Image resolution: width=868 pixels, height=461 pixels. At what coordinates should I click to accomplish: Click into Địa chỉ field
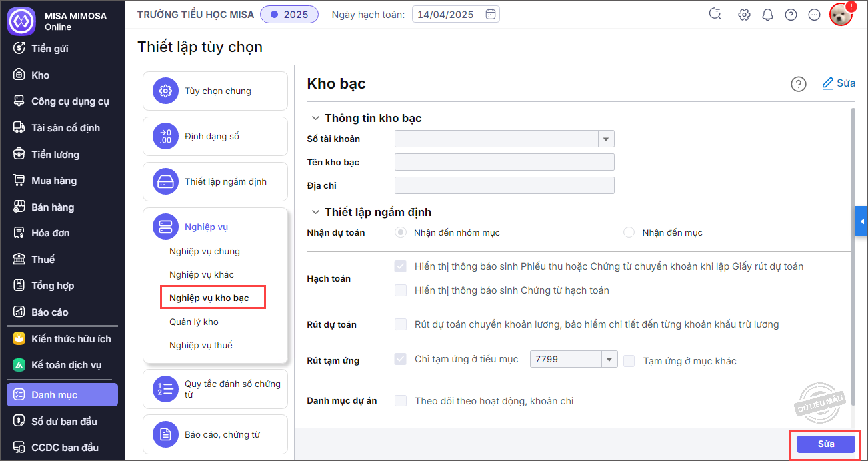click(x=505, y=185)
